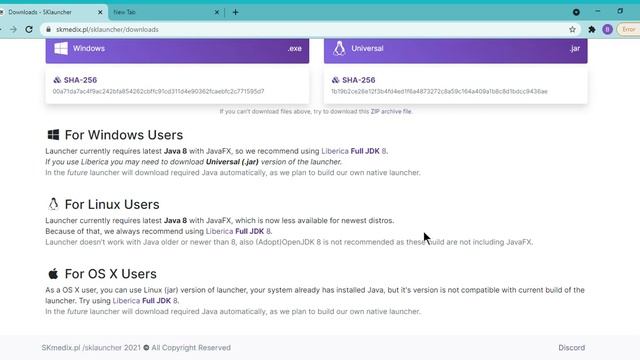
Task: View site security lock info
Action: pyautogui.click(x=48, y=29)
